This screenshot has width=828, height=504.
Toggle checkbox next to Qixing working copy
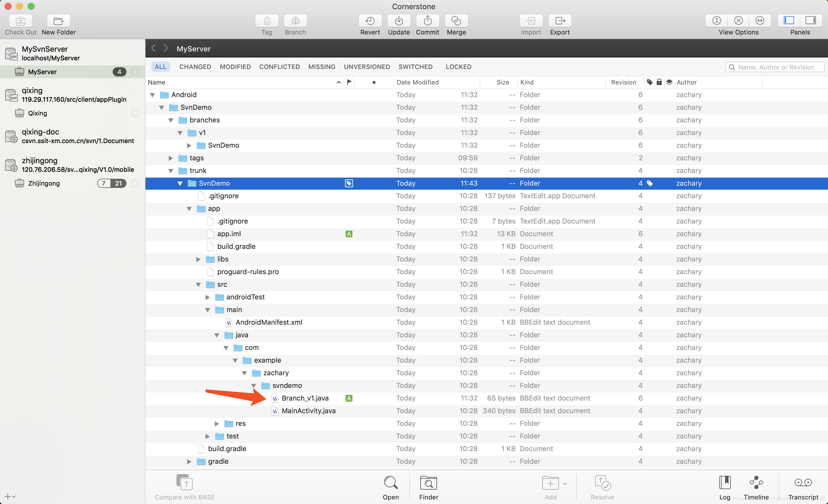tap(135, 113)
